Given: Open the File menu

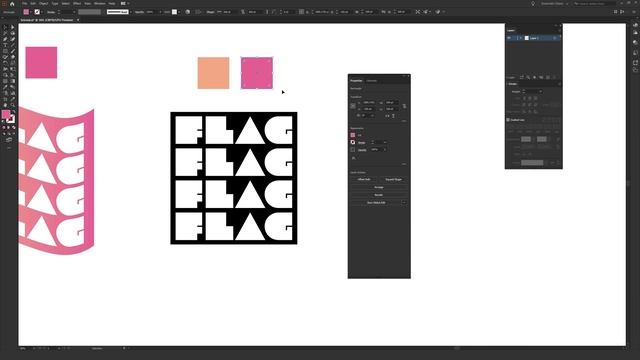Looking at the screenshot, I should point(24,3).
